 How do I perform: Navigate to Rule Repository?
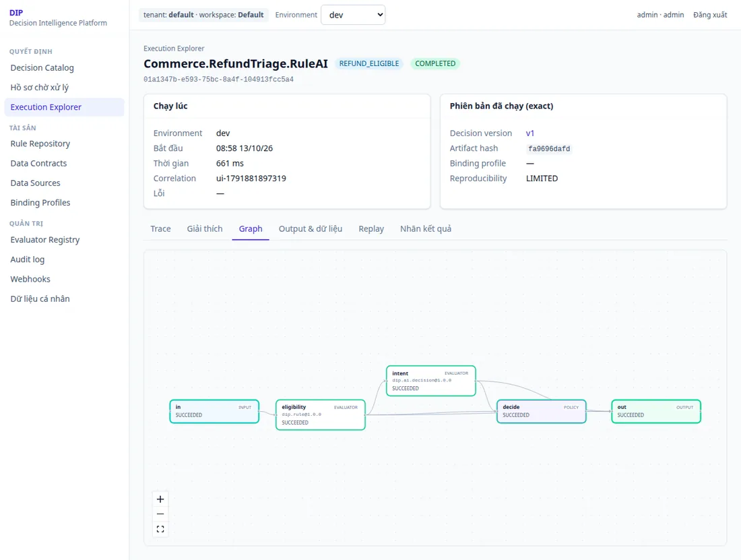[64, 144]
